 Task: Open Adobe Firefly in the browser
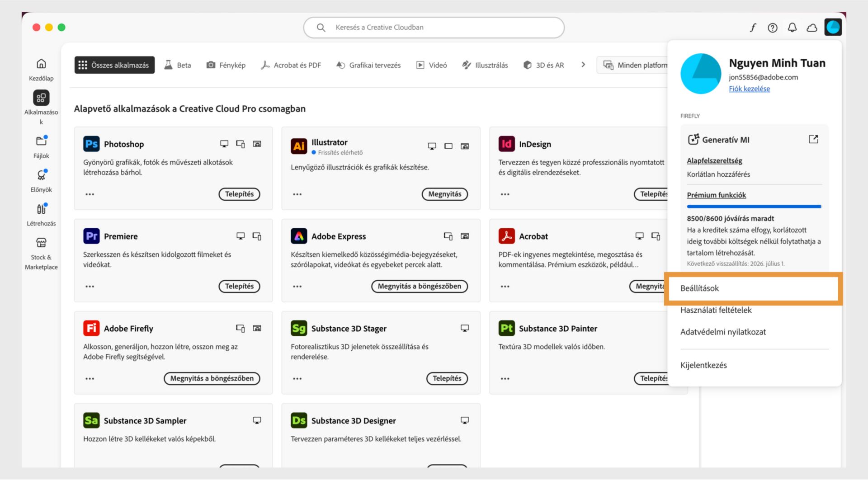(212, 378)
